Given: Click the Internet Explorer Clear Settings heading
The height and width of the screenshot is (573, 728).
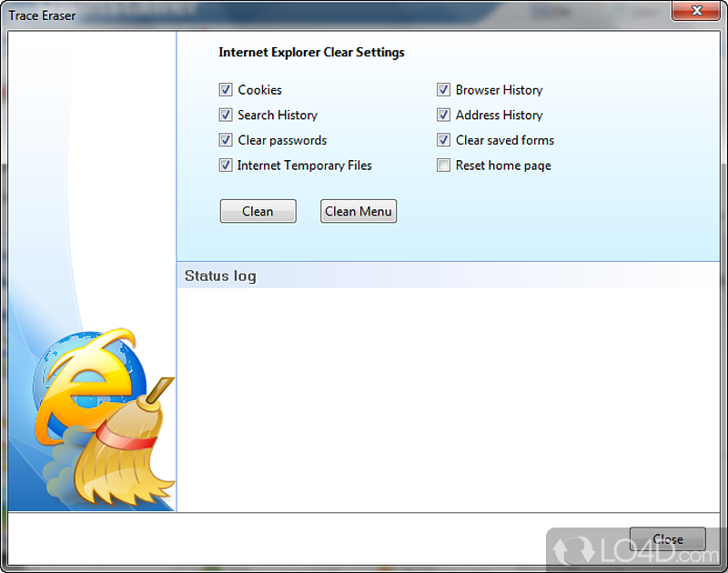Looking at the screenshot, I should pos(311,53).
